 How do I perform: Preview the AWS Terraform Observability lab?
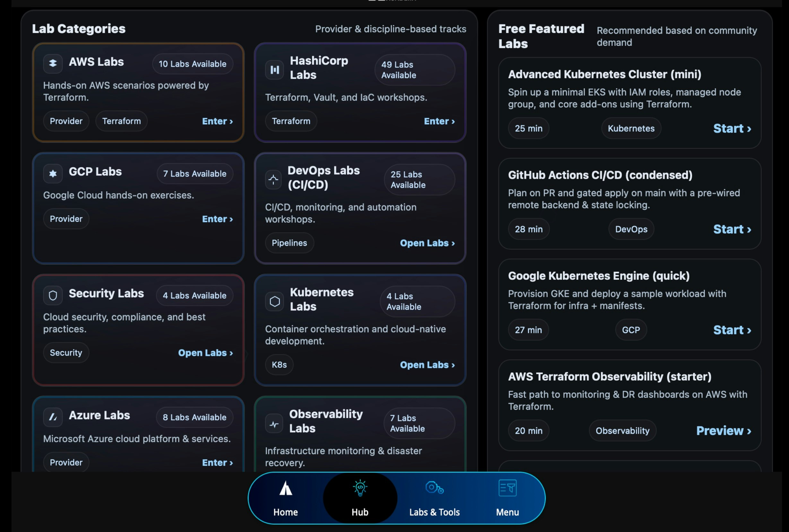[x=724, y=431]
